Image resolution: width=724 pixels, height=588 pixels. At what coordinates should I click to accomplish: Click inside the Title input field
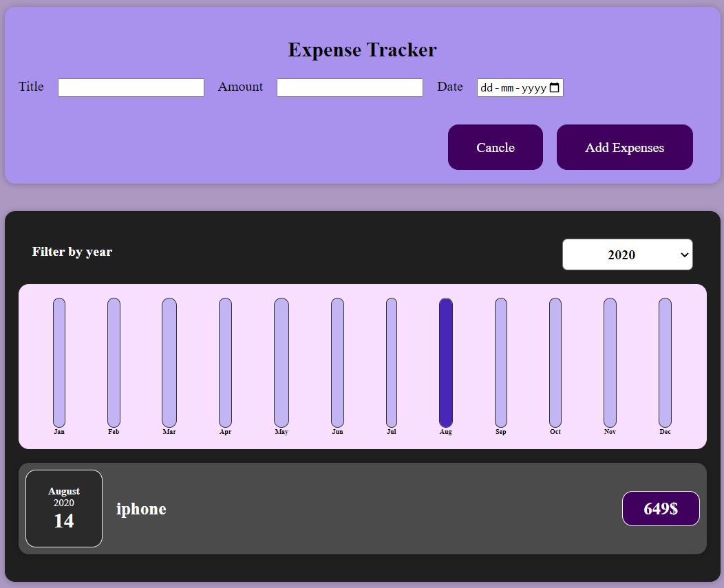point(131,87)
